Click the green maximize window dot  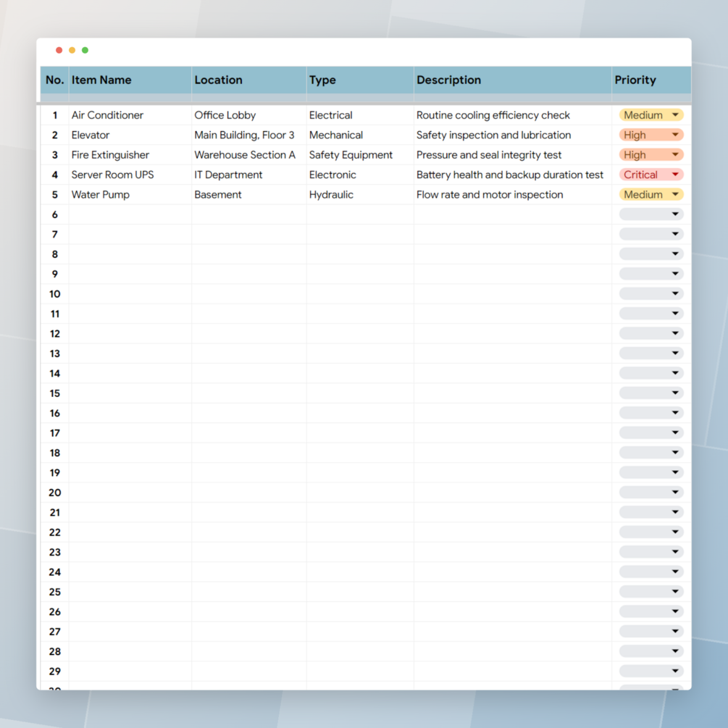[x=85, y=50]
